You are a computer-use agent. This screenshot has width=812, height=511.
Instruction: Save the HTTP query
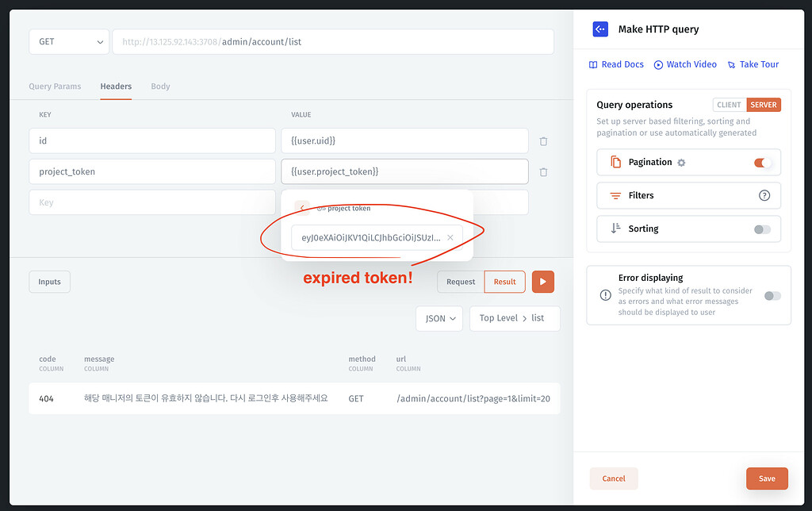coord(766,478)
